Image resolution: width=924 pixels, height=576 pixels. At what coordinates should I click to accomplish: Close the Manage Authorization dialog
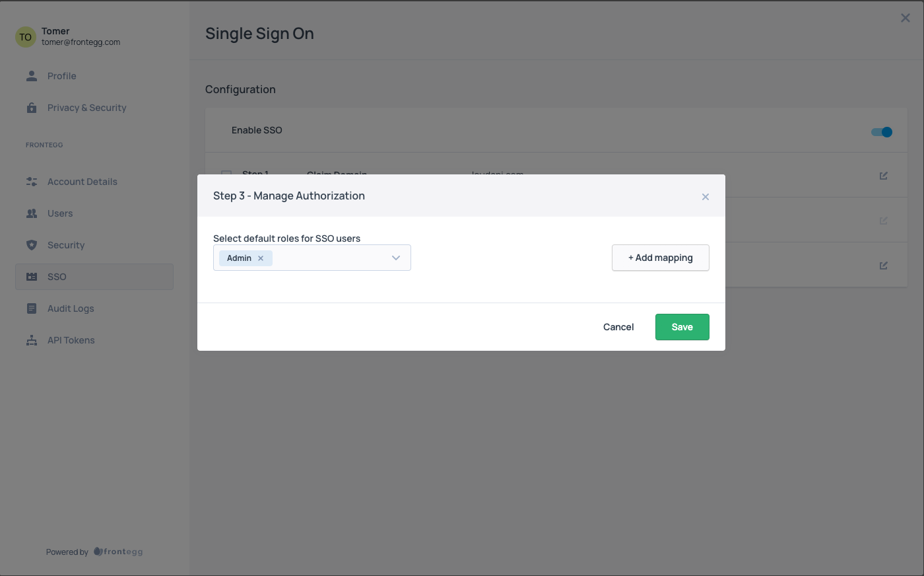point(706,197)
